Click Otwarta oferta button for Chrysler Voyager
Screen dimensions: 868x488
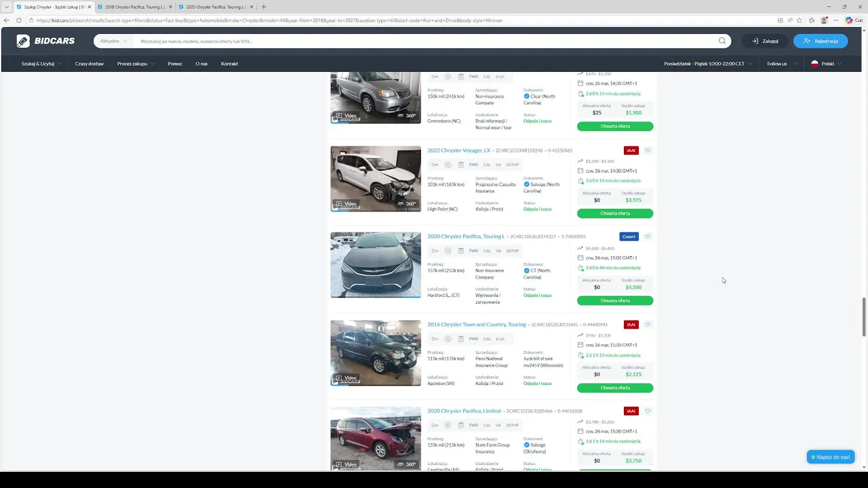click(x=615, y=213)
